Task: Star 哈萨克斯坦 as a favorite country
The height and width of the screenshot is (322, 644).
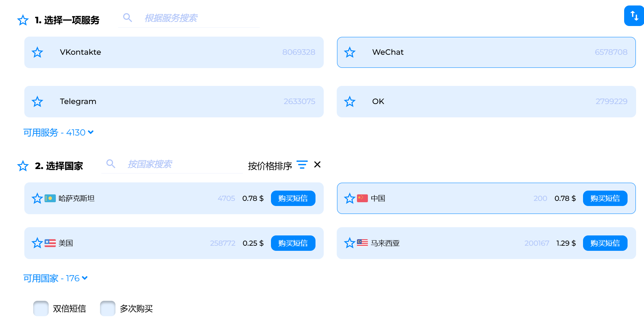Action: pyautogui.click(x=37, y=198)
